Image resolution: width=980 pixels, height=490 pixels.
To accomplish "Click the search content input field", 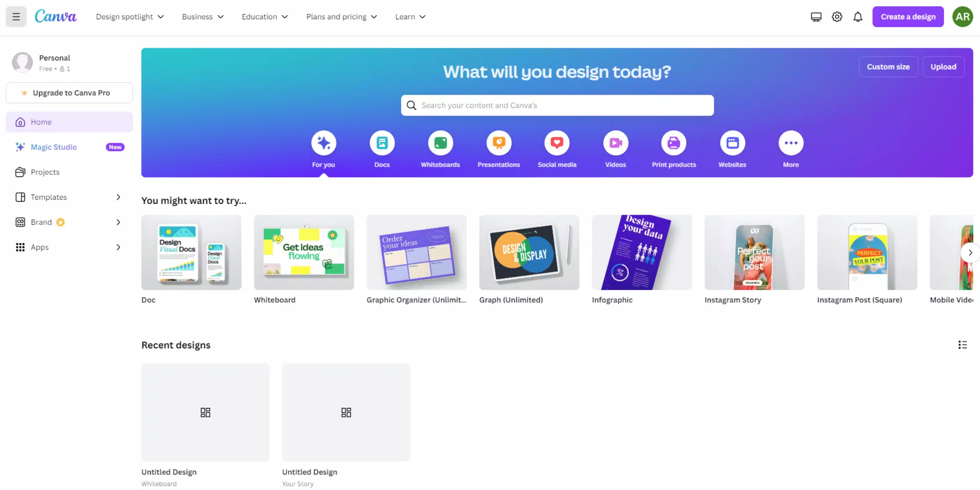I will (x=557, y=105).
